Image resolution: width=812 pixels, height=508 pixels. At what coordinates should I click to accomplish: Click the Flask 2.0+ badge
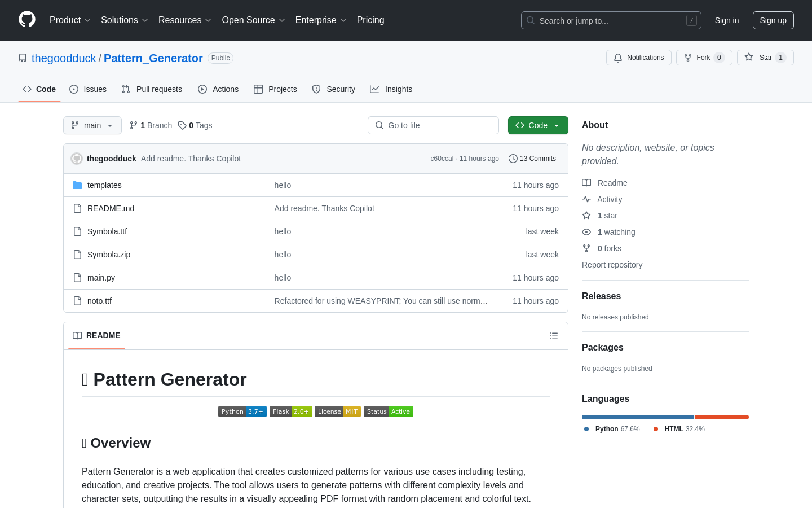coord(291,411)
